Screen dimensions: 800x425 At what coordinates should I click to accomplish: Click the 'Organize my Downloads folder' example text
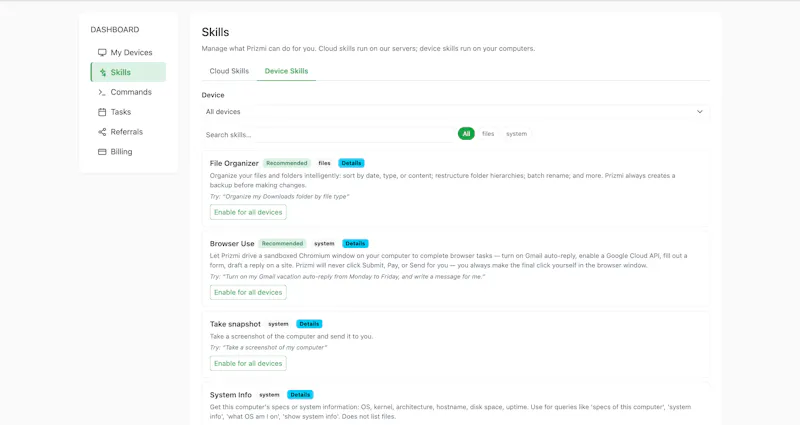point(280,196)
